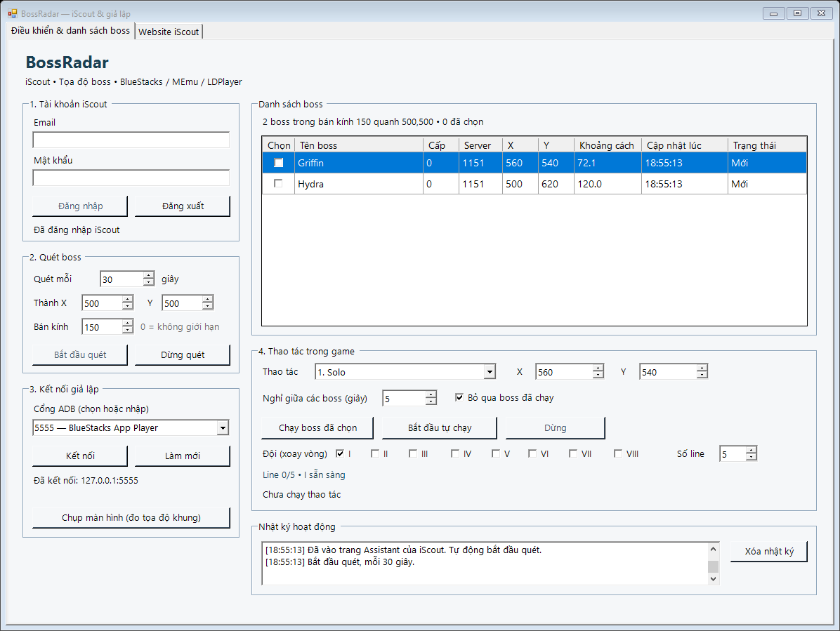Click 'Bắt đầu tự chạy' button
Image resolution: width=840 pixels, height=631 pixels.
pyautogui.click(x=440, y=428)
